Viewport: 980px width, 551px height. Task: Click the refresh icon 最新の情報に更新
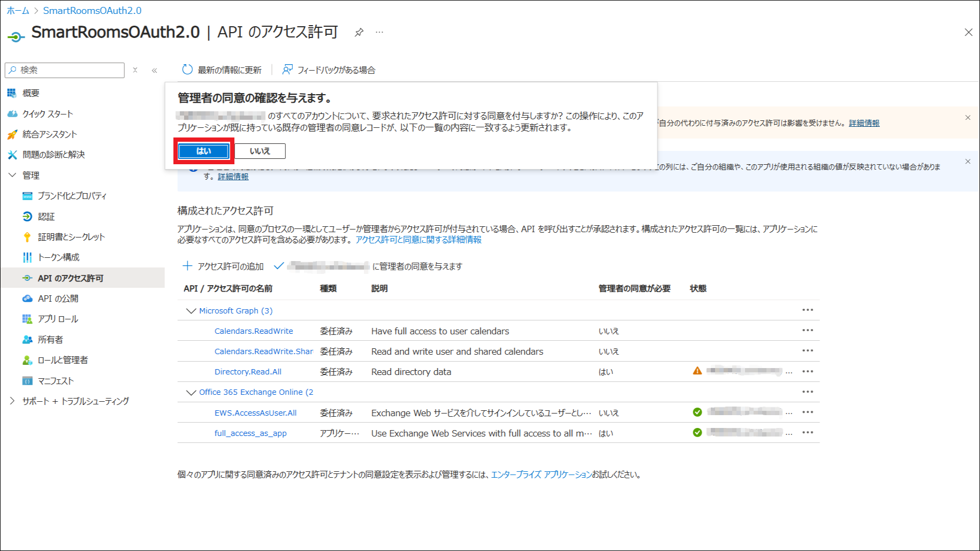coord(187,70)
